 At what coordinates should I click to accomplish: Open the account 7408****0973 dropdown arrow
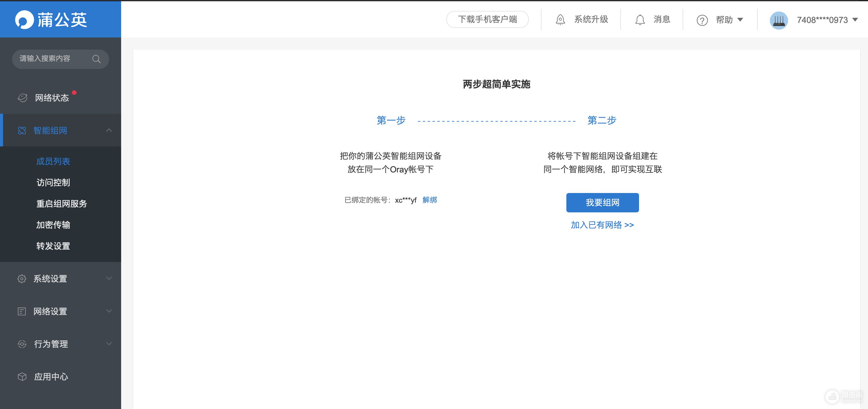(x=855, y=20)
